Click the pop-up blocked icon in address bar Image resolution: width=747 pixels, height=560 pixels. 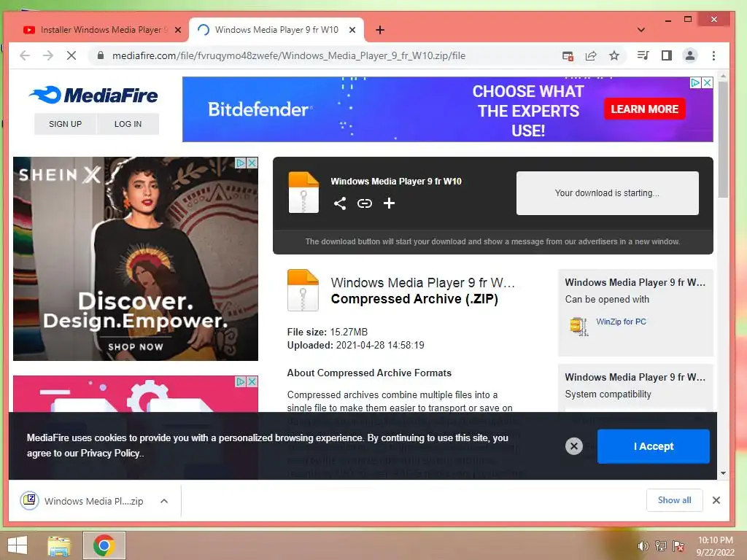coord(568,55)
